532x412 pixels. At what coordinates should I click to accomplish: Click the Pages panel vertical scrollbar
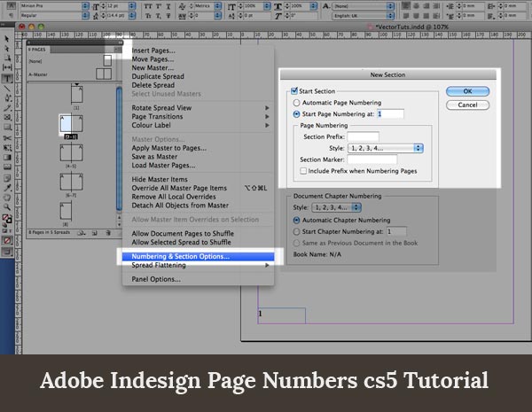(119, 149)
